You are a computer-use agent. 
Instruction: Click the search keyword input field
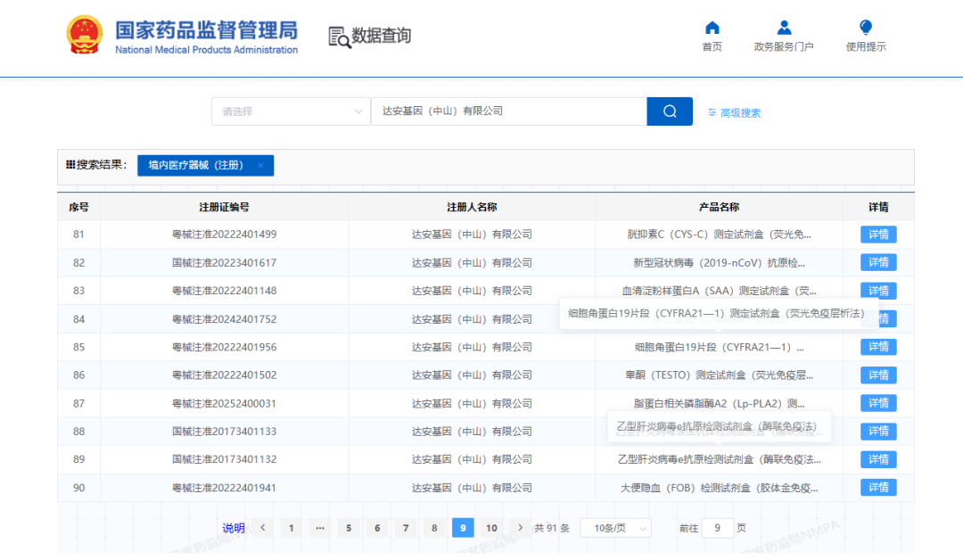pos(508,111)
